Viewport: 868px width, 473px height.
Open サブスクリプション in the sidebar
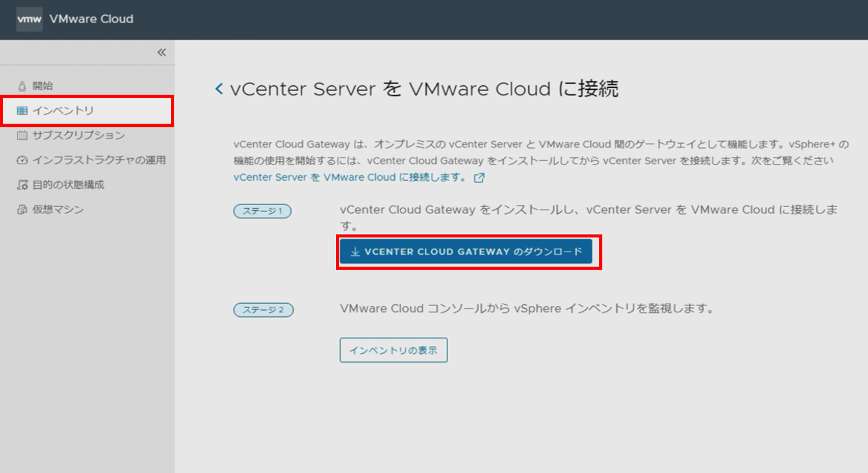click(79, 136)
